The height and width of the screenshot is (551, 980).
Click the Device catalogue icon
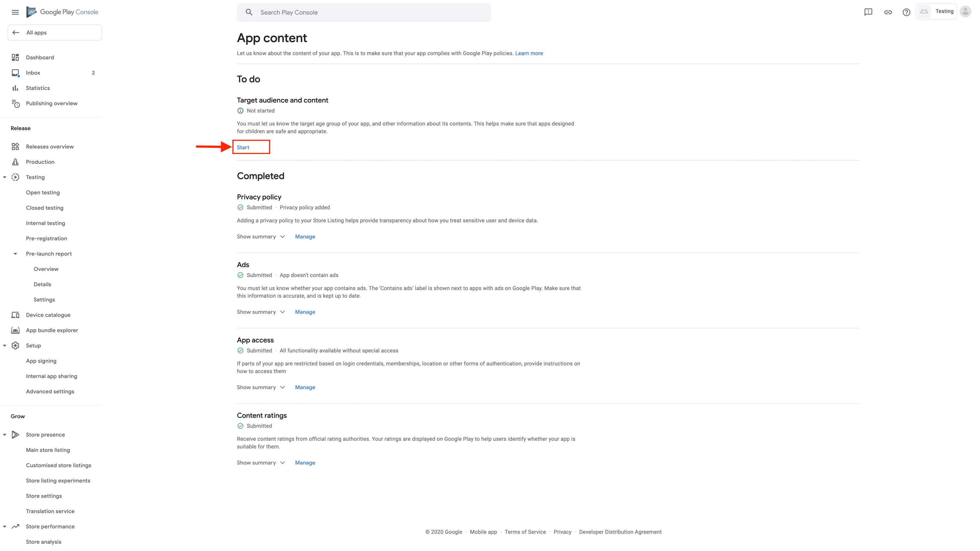coord(15,315)
